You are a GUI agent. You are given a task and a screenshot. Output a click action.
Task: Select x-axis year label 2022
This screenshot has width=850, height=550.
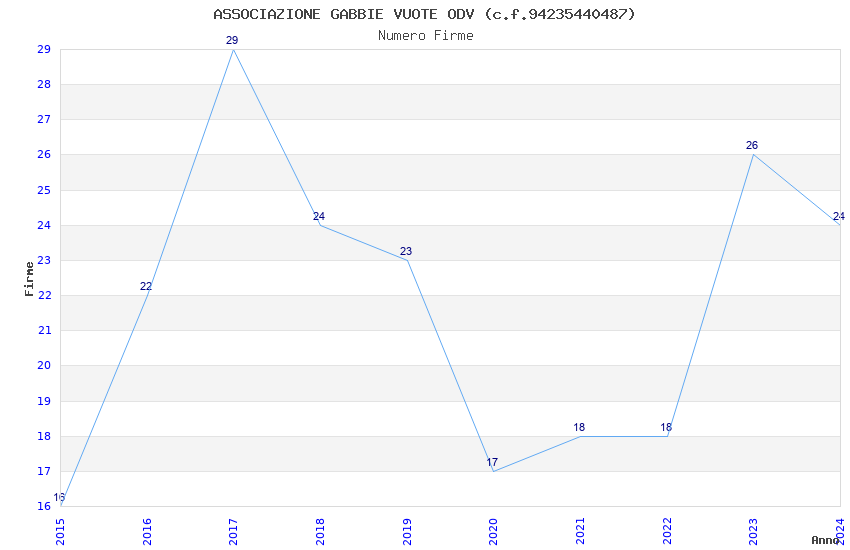(x=667, y=532)
